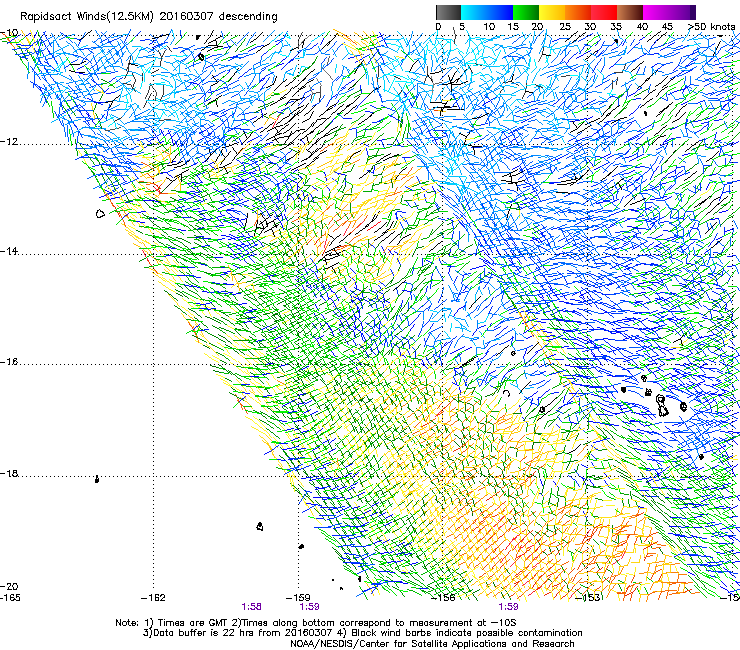Click the red 30-35 knots legend swatch

[604, 12]
